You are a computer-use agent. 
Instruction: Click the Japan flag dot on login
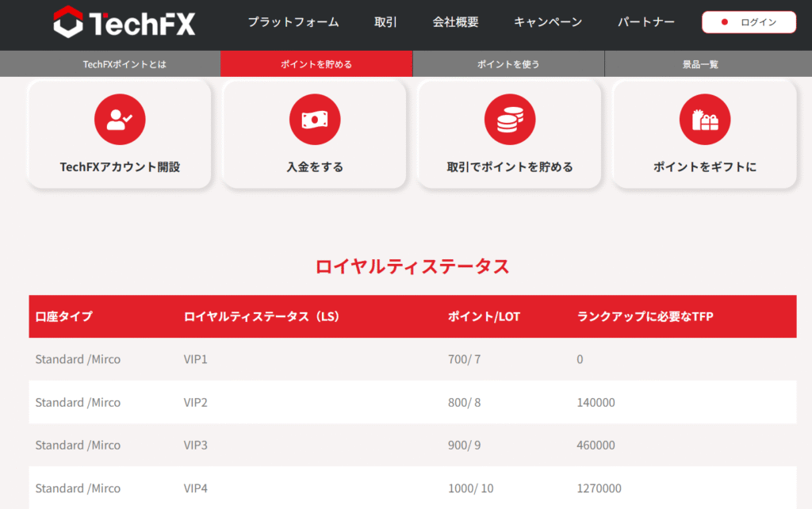pos(724,22)
